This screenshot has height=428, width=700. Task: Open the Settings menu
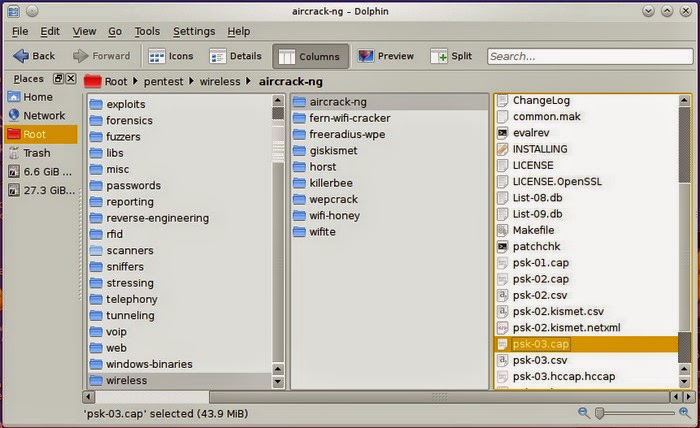(x=194, y=31)
